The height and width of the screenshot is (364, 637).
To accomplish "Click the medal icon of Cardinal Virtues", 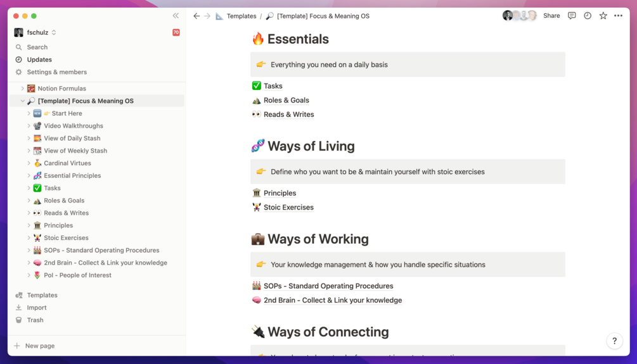I will click(x=37, y=163).
